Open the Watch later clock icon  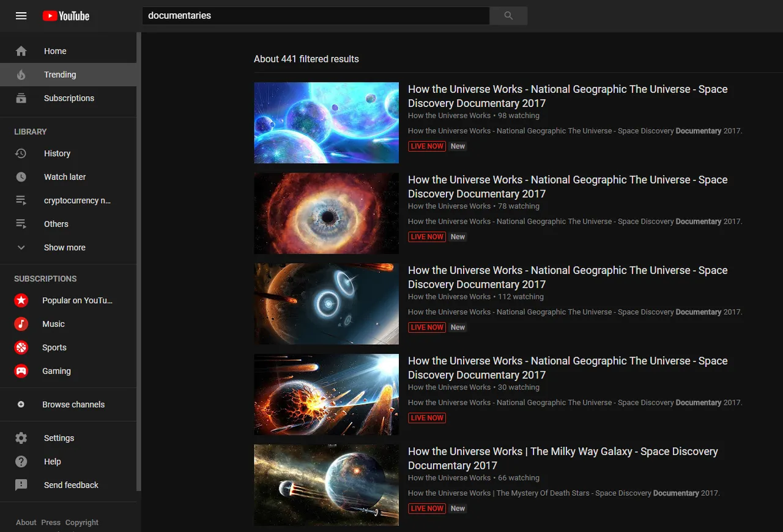21,177
